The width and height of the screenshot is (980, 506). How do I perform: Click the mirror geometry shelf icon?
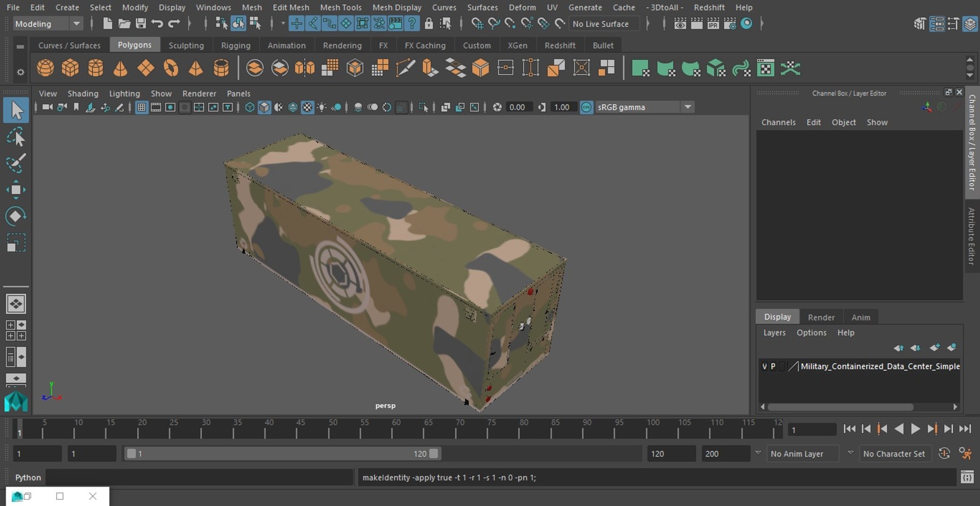click(x=305, y=68)
